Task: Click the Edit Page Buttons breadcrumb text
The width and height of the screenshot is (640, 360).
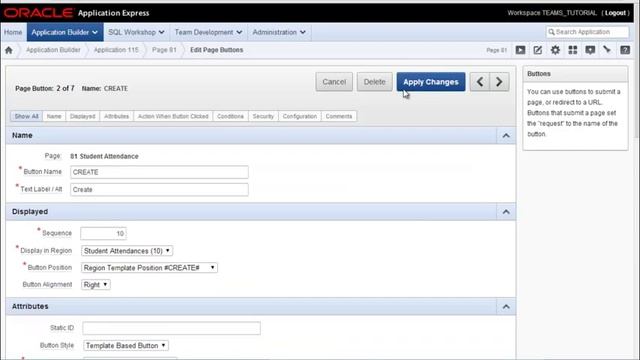Action: pos(216,50)
